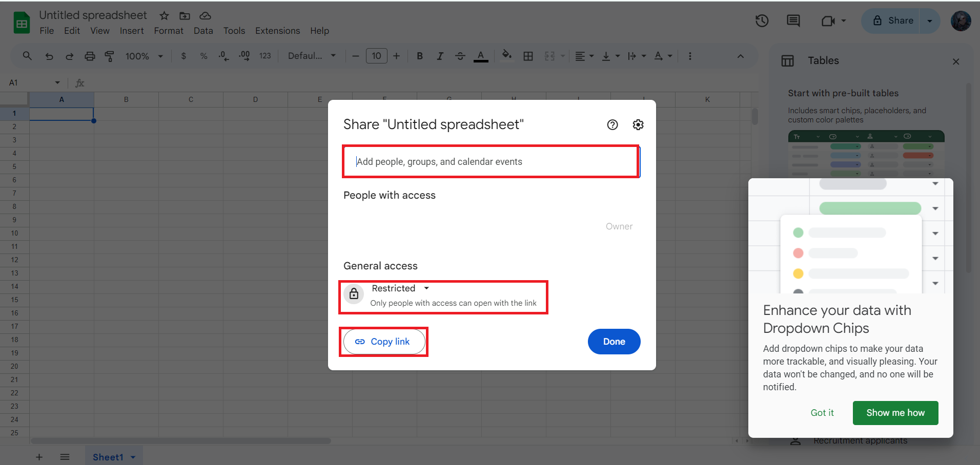Open the zoom 100% dropdown
980x465 pixels.
[144, 56]
